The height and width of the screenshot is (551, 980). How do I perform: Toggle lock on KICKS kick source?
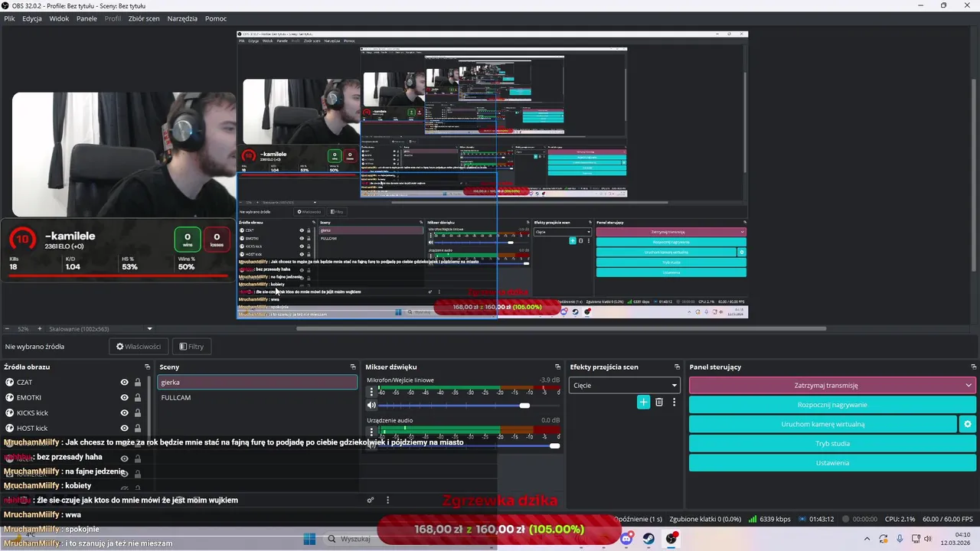tap(138, 412)
